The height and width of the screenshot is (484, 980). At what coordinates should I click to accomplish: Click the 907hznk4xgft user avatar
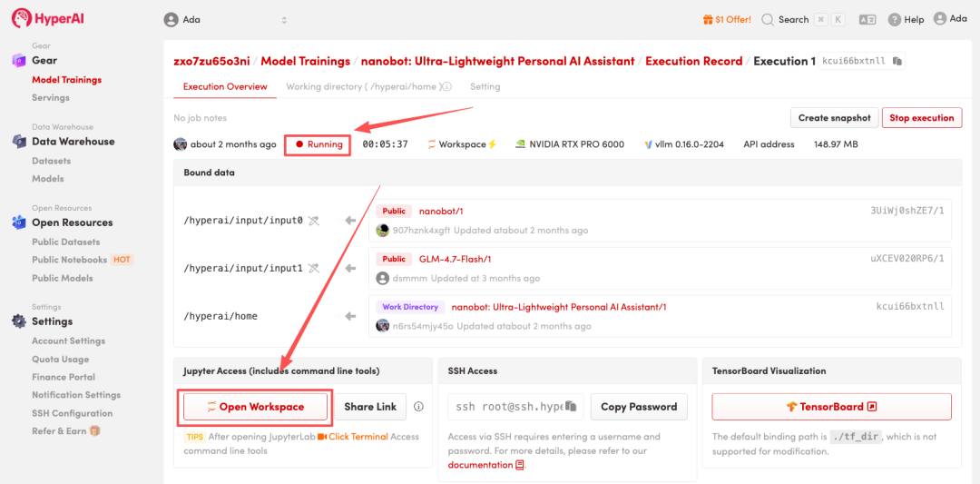coord(383,230)
